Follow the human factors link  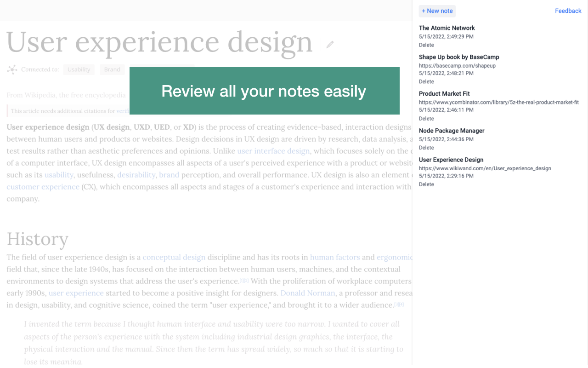tap(335, 257)
